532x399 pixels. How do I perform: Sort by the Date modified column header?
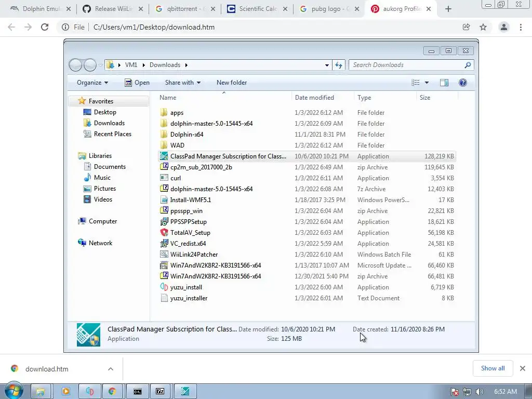(322, 97)
